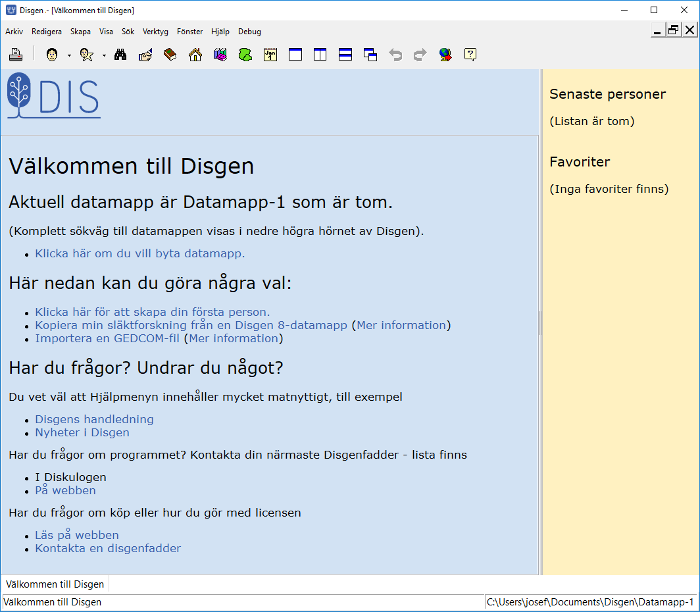Click the single window layout icon

click(295, 55)
